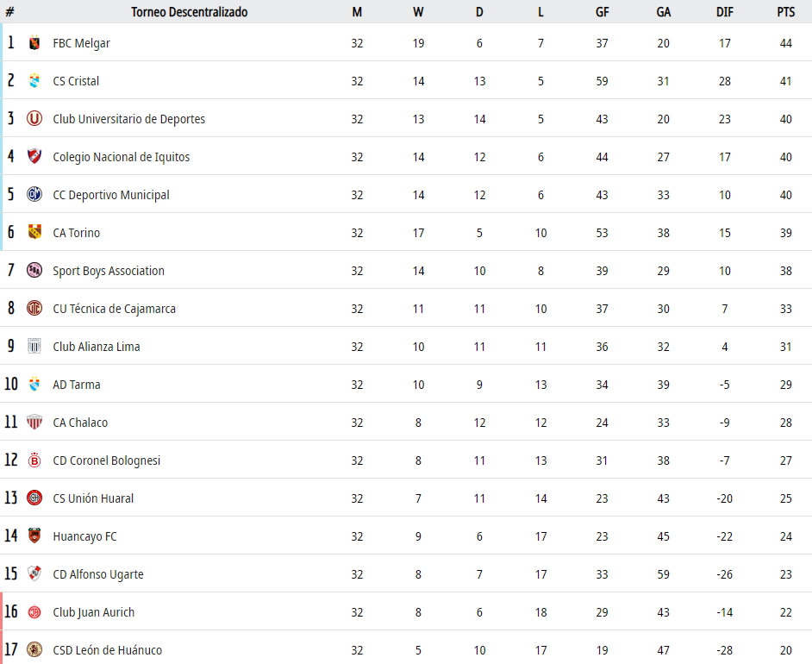Click the Sport Boys Association crest

34,271
